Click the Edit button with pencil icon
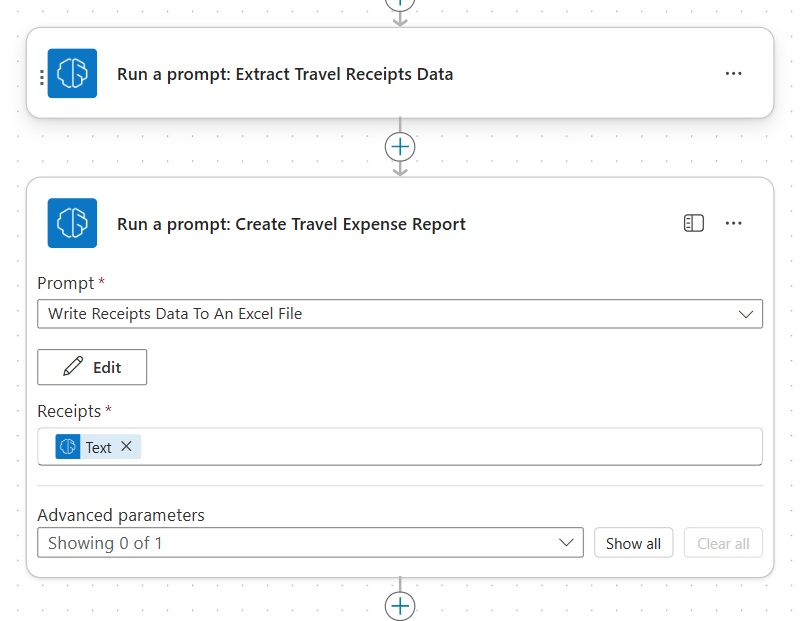Viewport: 805px width, 621px height. click(92, 367)
